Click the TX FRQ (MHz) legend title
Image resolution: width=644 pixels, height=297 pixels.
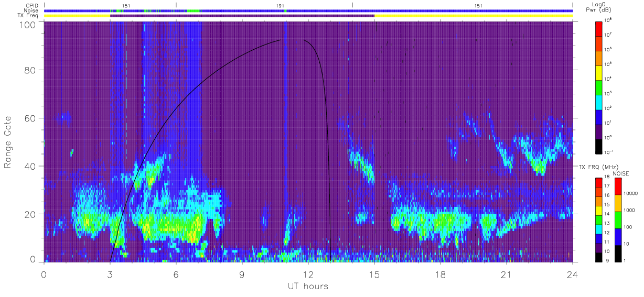point(598,167)
